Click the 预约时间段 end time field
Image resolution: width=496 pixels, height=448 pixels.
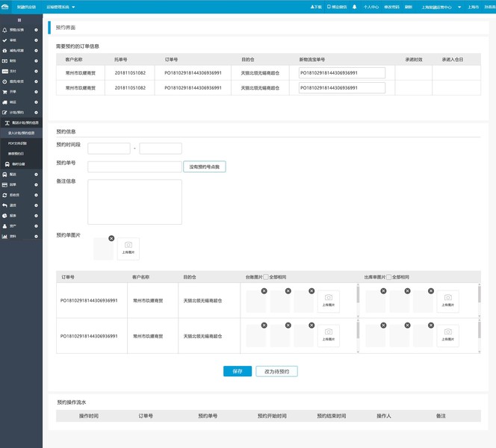(x=161, y=149)
